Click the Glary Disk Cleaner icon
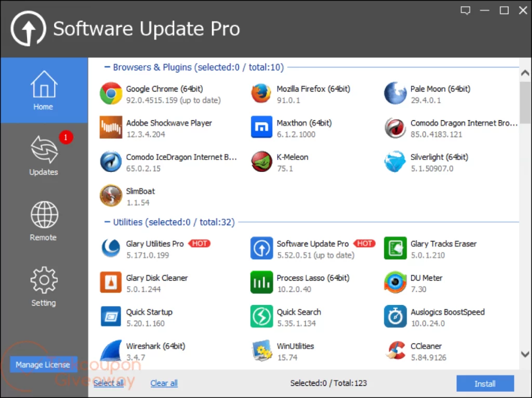 point(111,283)
